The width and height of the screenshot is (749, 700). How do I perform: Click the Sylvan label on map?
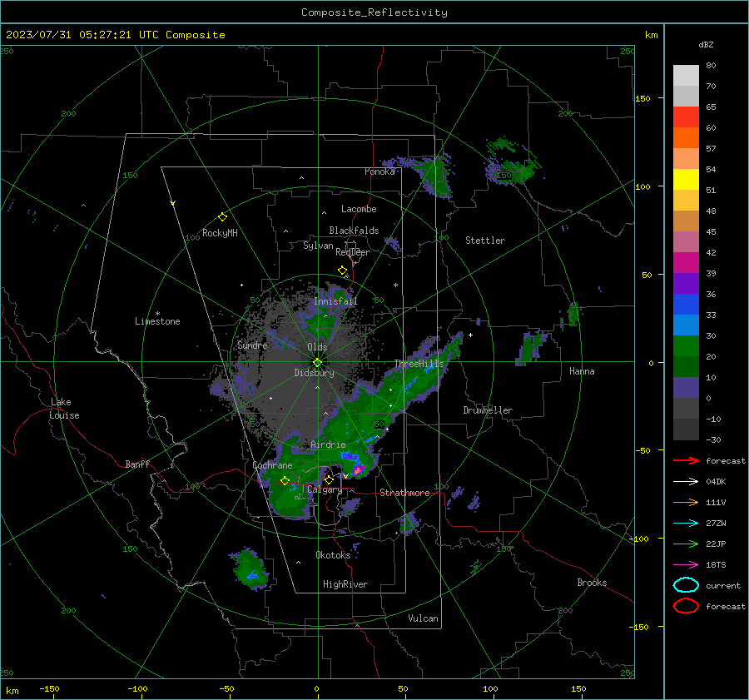click(x=318, y=246)
